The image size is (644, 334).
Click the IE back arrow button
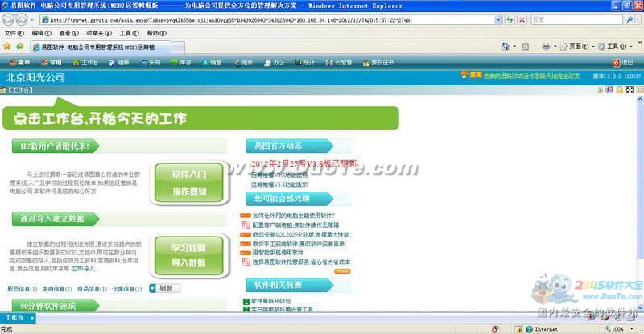[x=8, y=19]
